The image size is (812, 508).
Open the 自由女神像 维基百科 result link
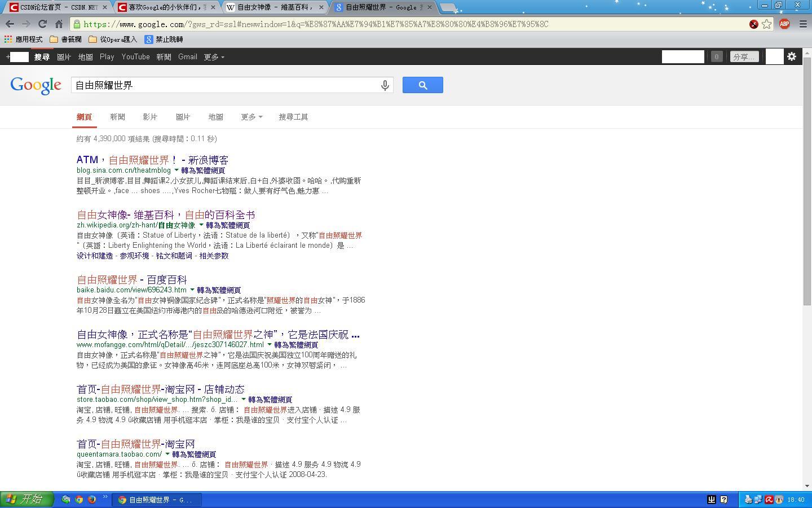tap(166, 214)
